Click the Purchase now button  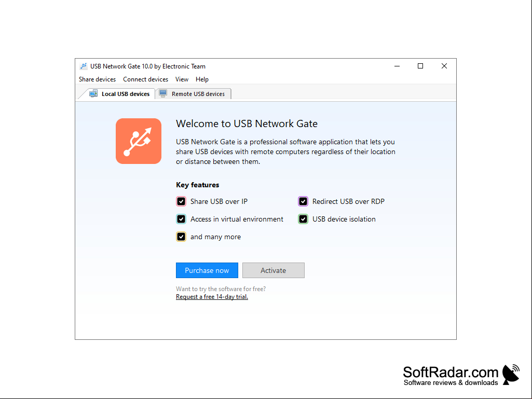(207, 270)
